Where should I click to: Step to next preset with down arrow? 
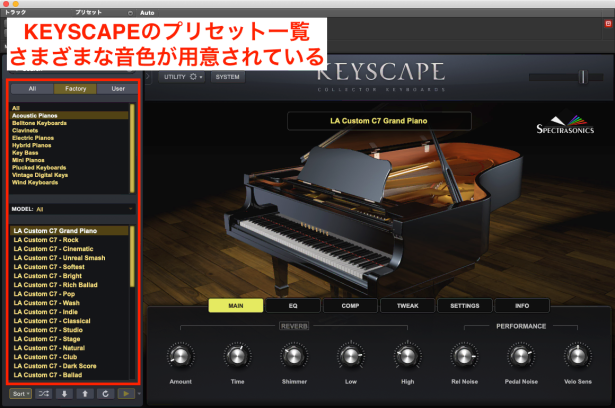64,393
